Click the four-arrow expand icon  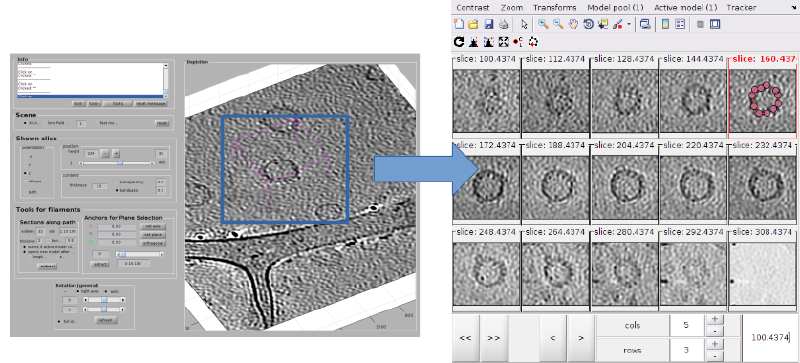504,42
